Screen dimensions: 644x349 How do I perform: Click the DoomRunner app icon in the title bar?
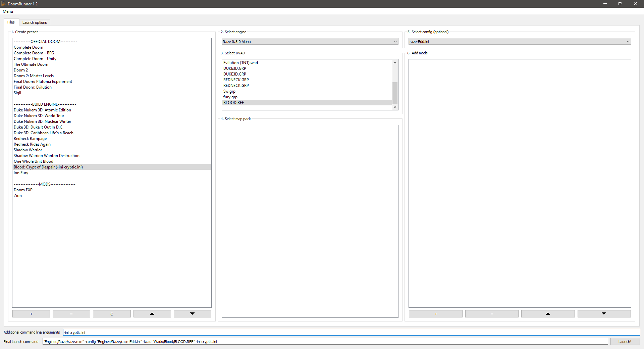(x=3, y=4)
